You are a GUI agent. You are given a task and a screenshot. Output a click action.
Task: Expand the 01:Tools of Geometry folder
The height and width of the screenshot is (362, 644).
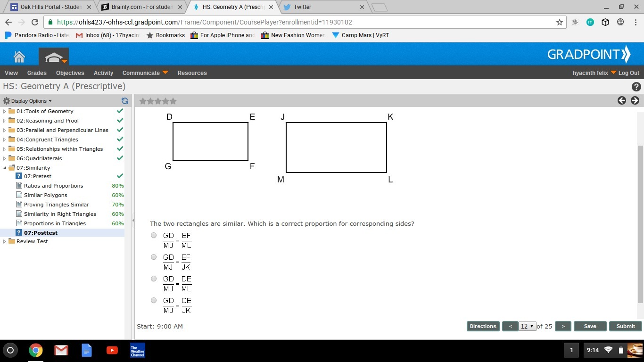coord(5,111)
